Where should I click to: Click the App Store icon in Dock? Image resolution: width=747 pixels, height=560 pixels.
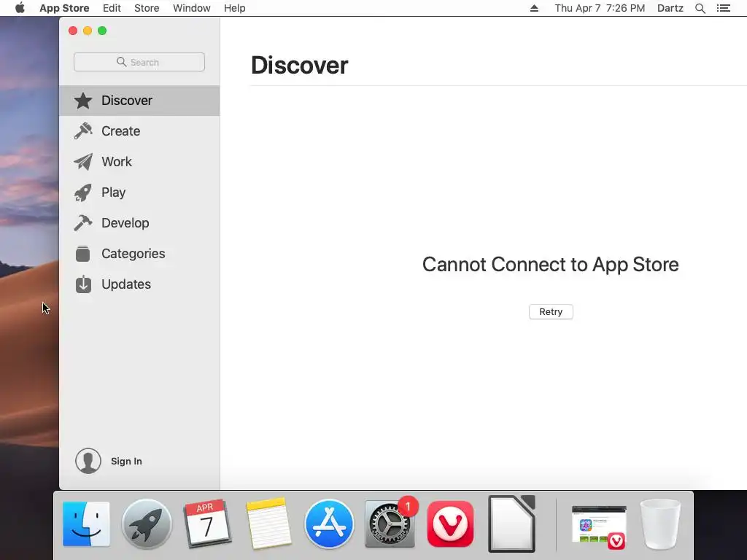[329, 524]
